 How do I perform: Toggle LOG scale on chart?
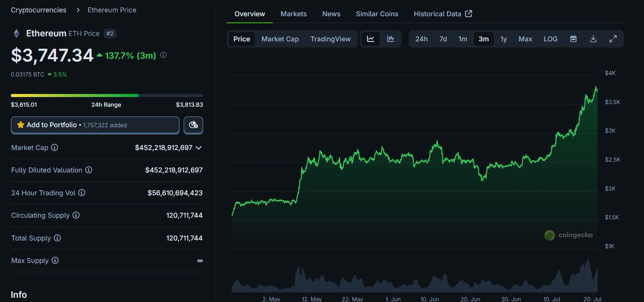551,39
